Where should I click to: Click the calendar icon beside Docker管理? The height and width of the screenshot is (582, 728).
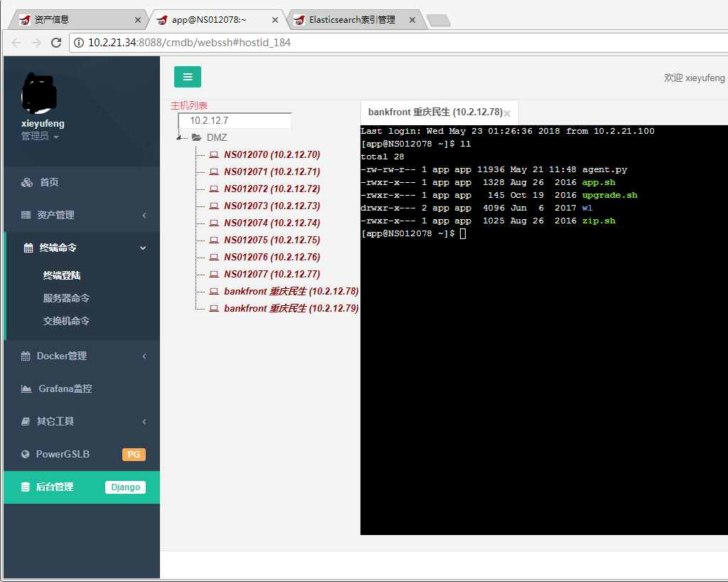(x=26, y=356)
